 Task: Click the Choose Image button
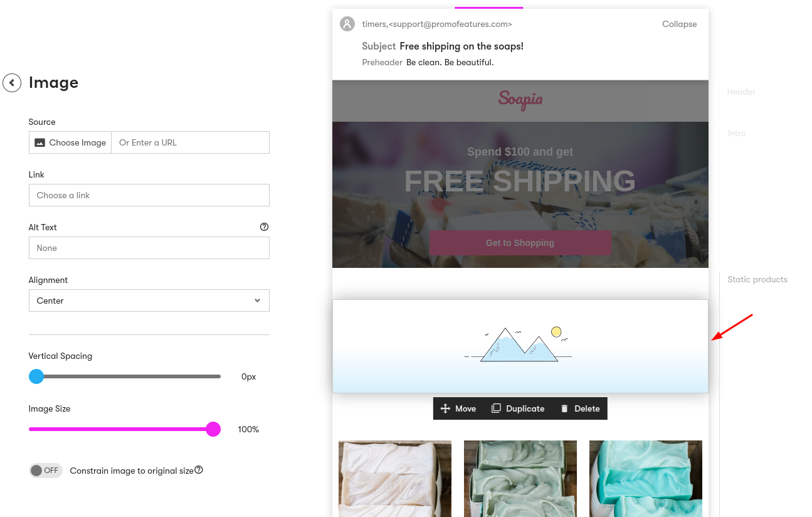point(70,142)
